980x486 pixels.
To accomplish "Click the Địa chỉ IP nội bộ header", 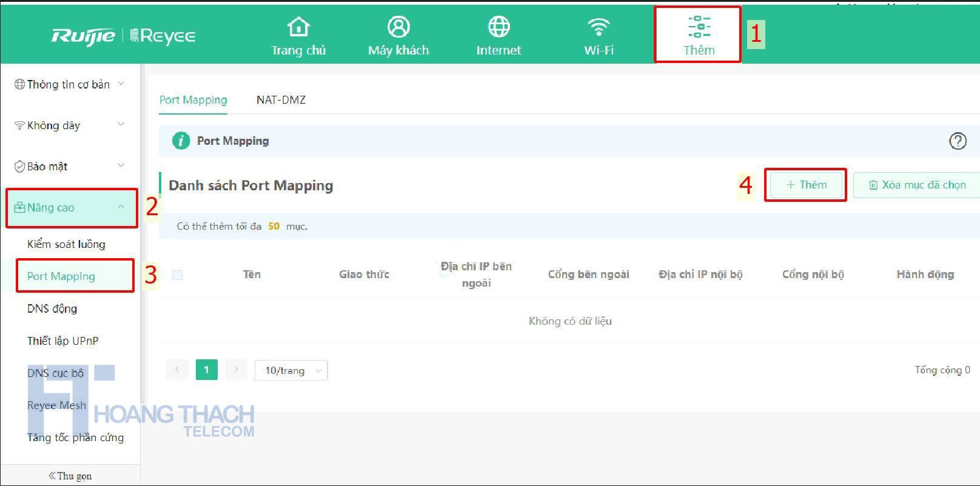I will point(700,275).
